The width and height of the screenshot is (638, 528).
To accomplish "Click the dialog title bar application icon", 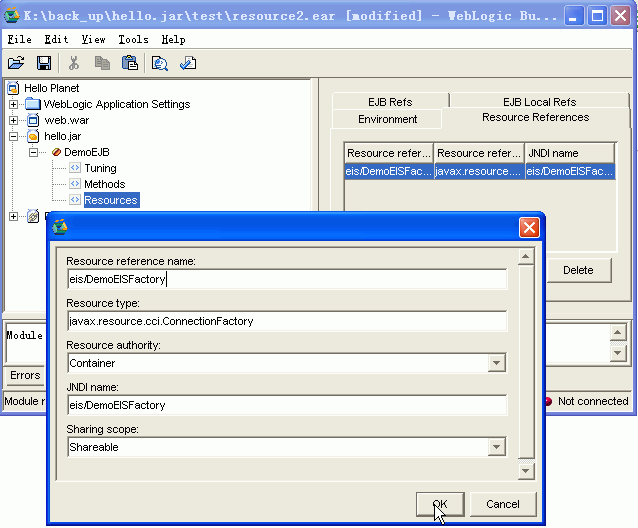I will pyautogui.click(x=60, y=227).
